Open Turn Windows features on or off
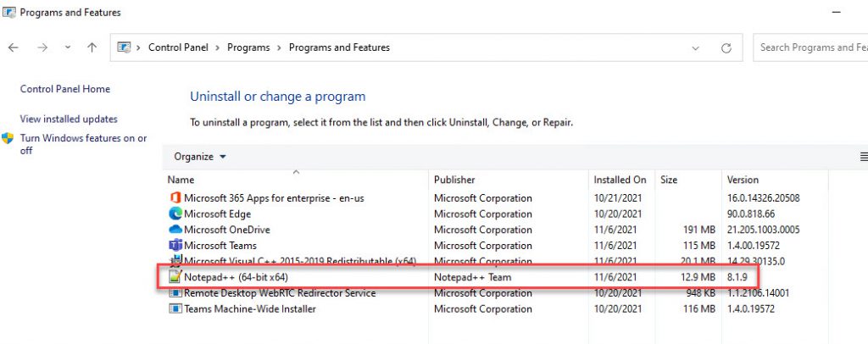Screen dimensions: 868x344 tap(84, 144)
